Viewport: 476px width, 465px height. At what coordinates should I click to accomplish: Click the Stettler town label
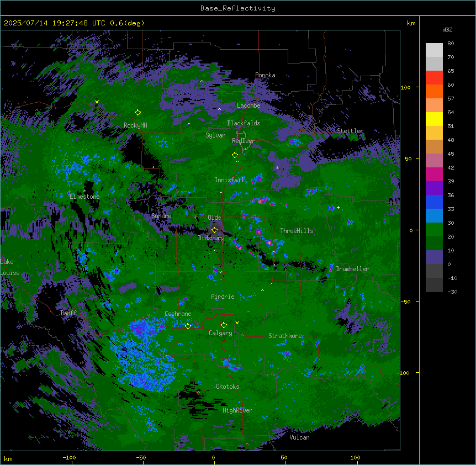[x=350, y=131]
